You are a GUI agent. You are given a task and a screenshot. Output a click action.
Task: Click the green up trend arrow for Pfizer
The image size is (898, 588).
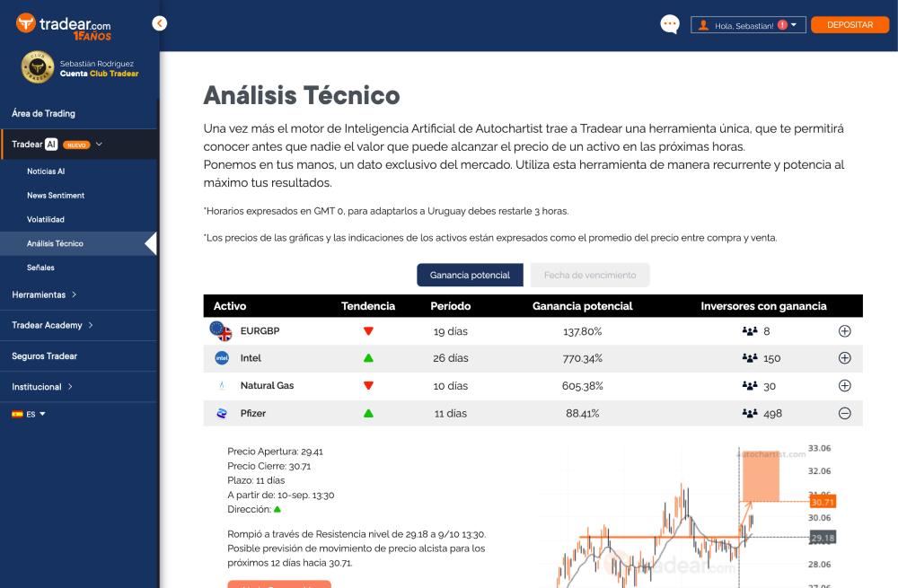(368, 413)
